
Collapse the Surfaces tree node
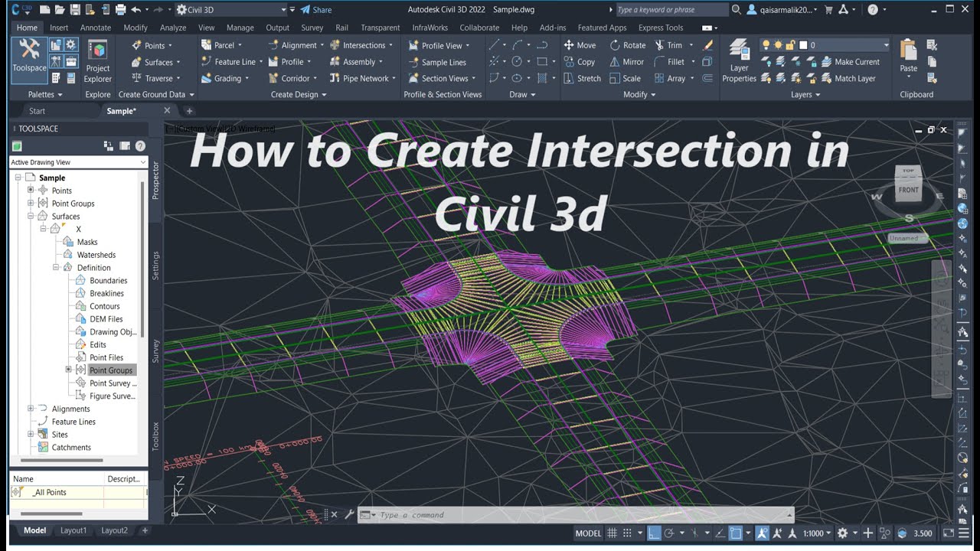[31, 216]
